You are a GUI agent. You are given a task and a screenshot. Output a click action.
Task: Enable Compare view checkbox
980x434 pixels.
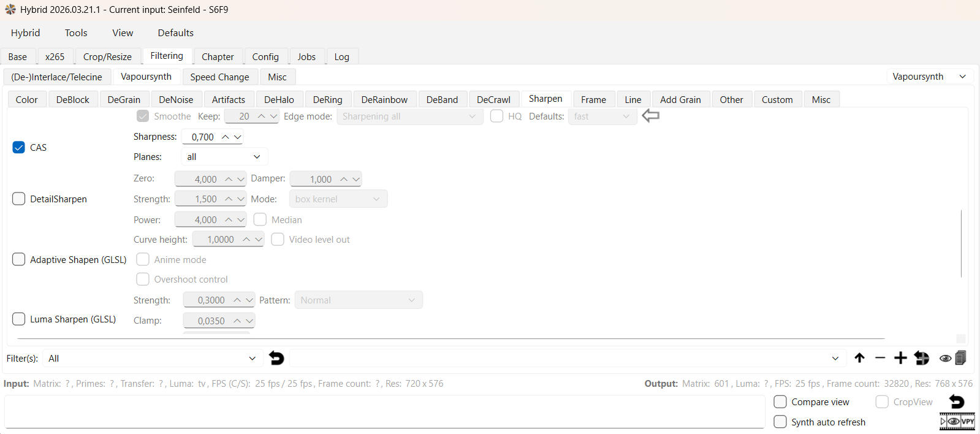tap(780, 402)
